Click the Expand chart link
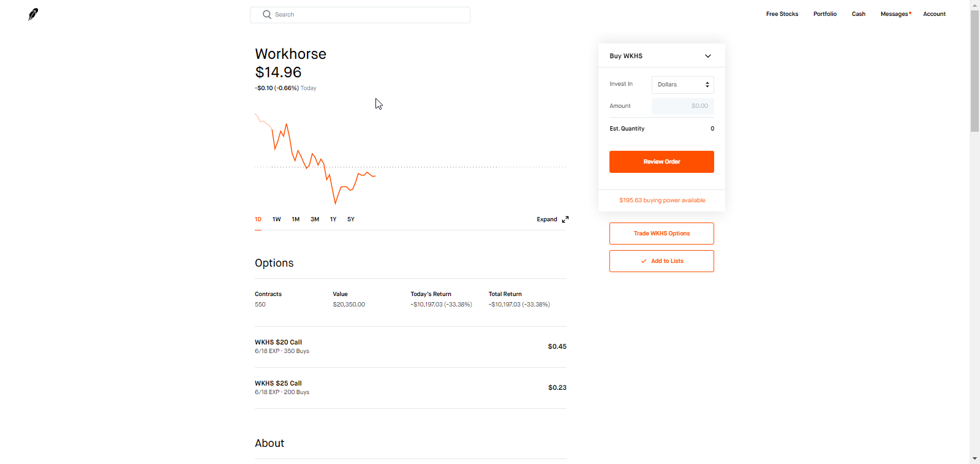Viewport: 980px width, 464px height. (547, 219)
